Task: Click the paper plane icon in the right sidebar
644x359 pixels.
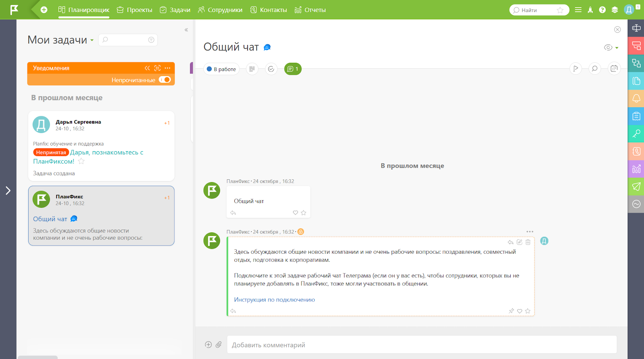Action: click(x=636, y=187)
